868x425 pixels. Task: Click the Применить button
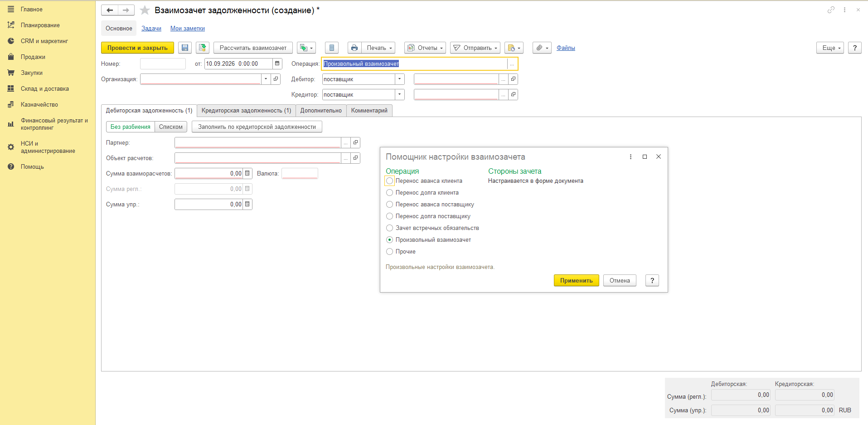(x=576, y=280)
